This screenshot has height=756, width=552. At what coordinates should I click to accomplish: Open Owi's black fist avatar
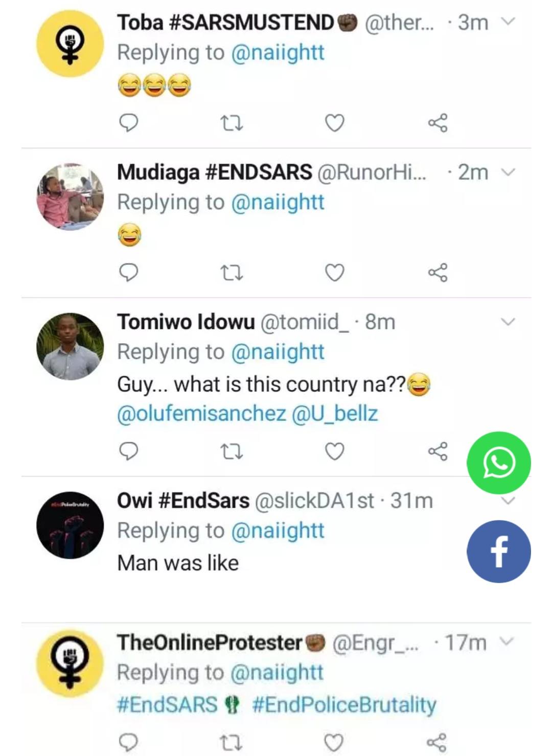[70, 525]
